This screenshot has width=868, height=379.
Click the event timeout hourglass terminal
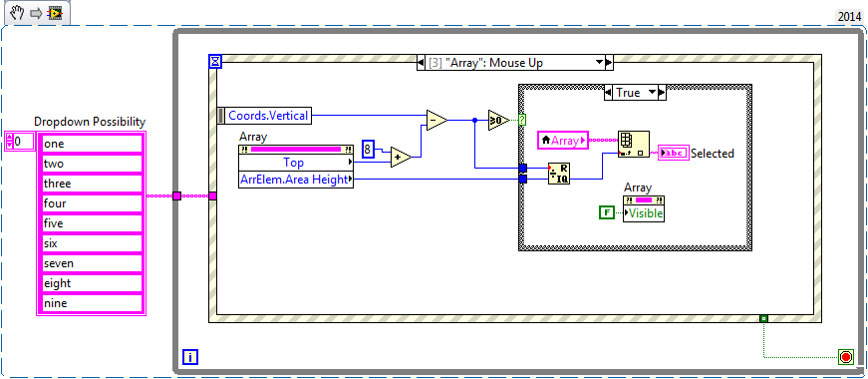pyautogui.click(x=215, y=61)
